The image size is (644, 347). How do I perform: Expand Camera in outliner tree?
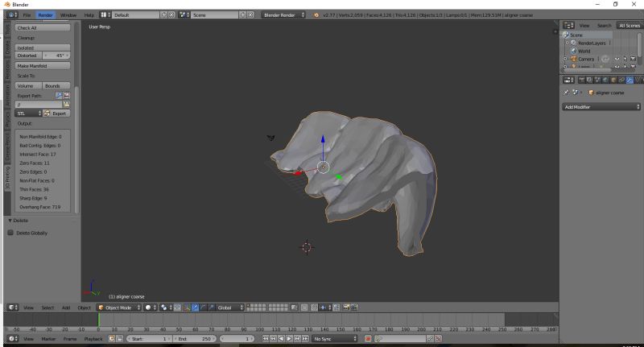tap(566, 59)
